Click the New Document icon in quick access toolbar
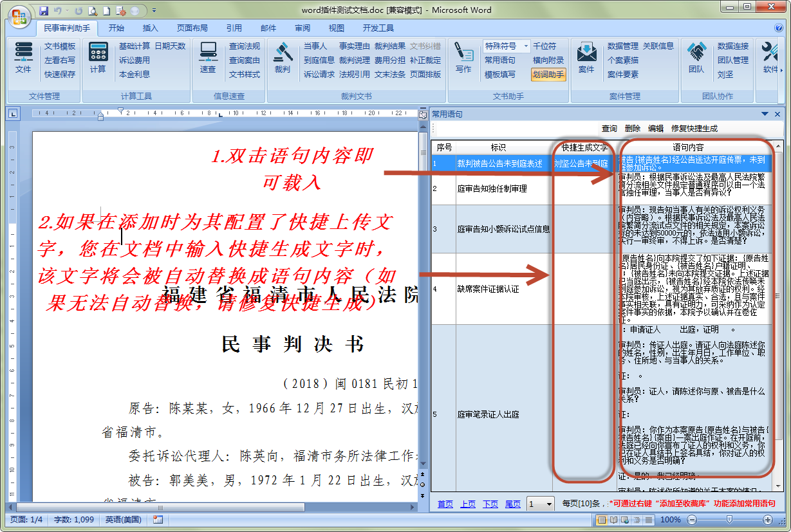 [x=107, y=11]
